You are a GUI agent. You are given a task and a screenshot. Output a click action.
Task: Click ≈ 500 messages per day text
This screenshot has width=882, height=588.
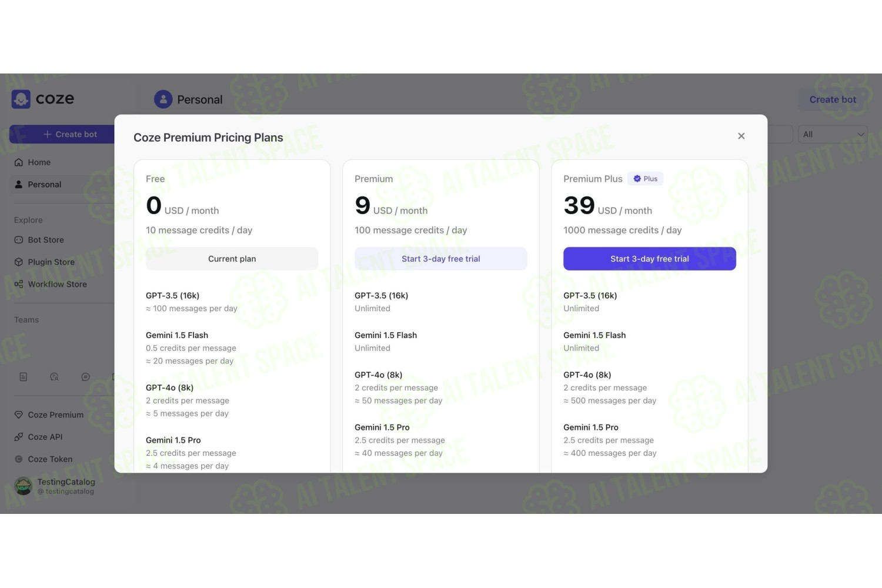(610, 400)
